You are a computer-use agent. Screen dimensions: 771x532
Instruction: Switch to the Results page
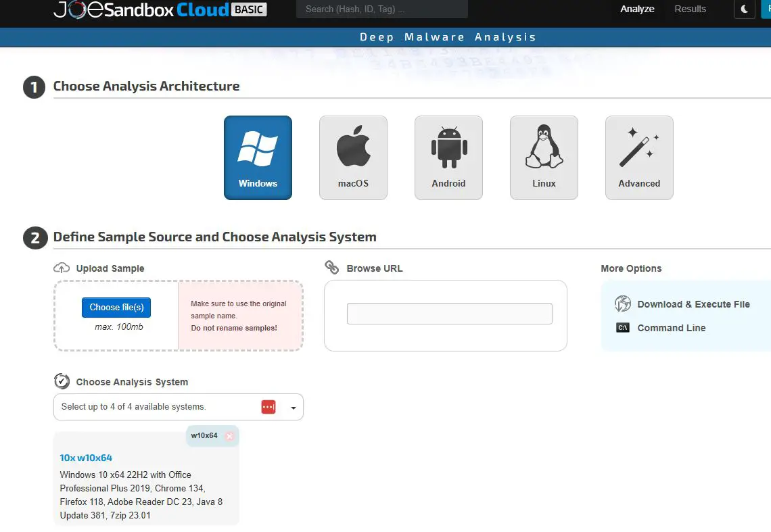(690, 9)
